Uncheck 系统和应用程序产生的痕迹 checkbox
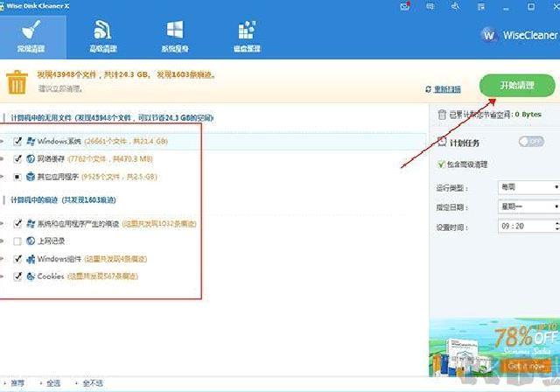 click(x=17, y=224)
